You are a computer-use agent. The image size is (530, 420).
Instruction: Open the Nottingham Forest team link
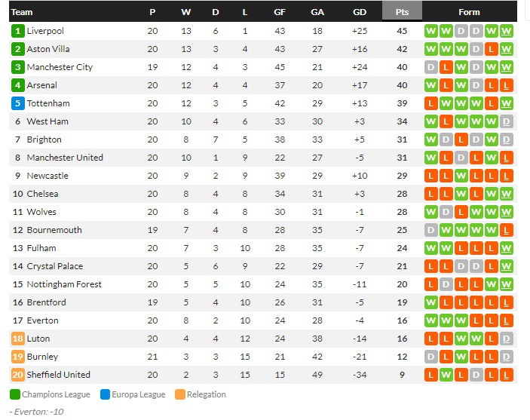point(64,284)
